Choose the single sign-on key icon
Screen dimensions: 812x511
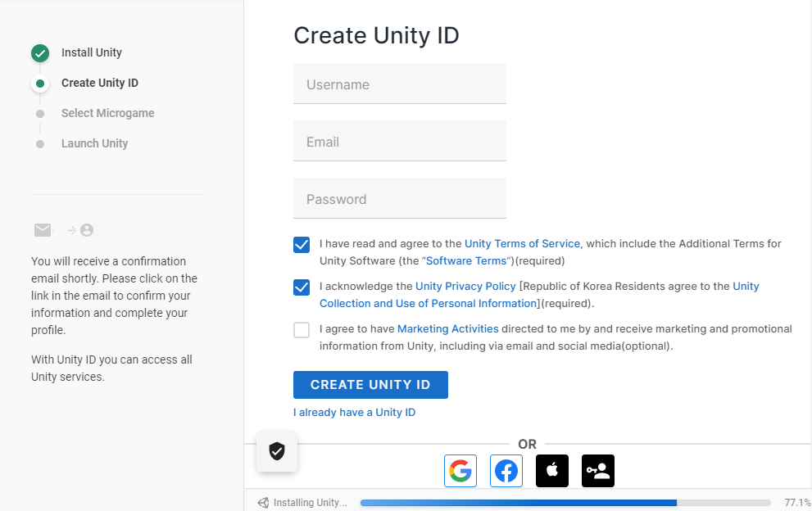[598, 471]
